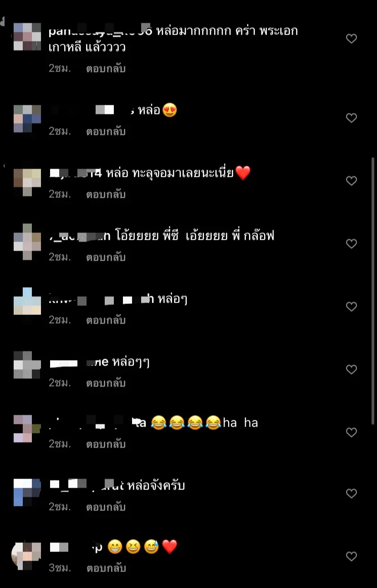
Task: Reply to the ha ha comment
Action: click(x=106, y=444)
